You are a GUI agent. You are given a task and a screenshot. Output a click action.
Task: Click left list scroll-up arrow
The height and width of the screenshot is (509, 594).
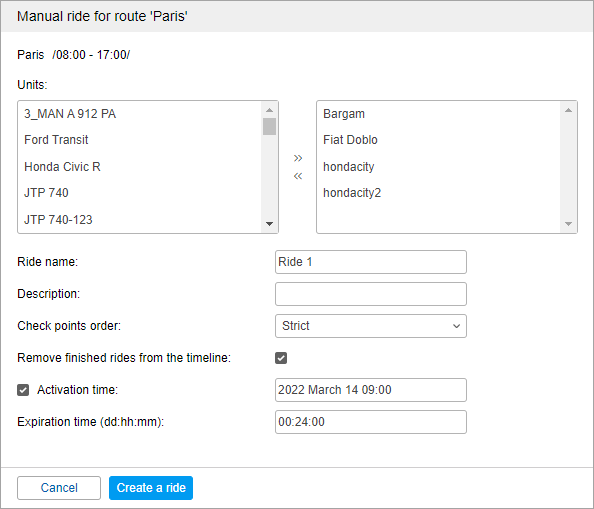[x=269, y=110]
